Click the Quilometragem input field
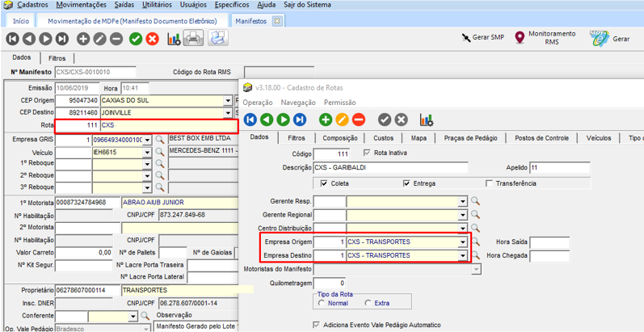Viewport: 644px width, 332px height. click(330, 283)
